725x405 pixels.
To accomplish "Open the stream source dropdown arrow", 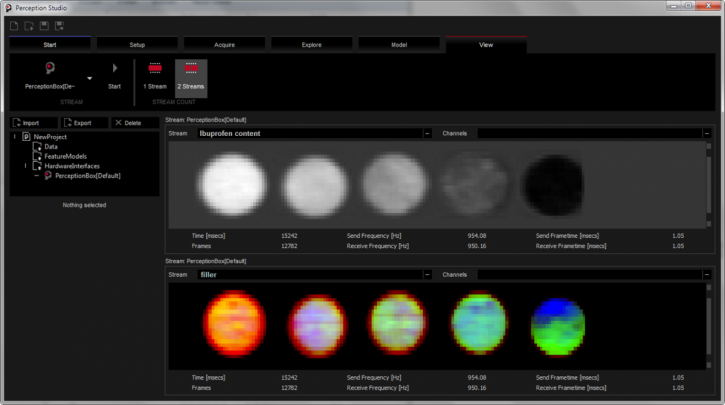I will (90, 78).
